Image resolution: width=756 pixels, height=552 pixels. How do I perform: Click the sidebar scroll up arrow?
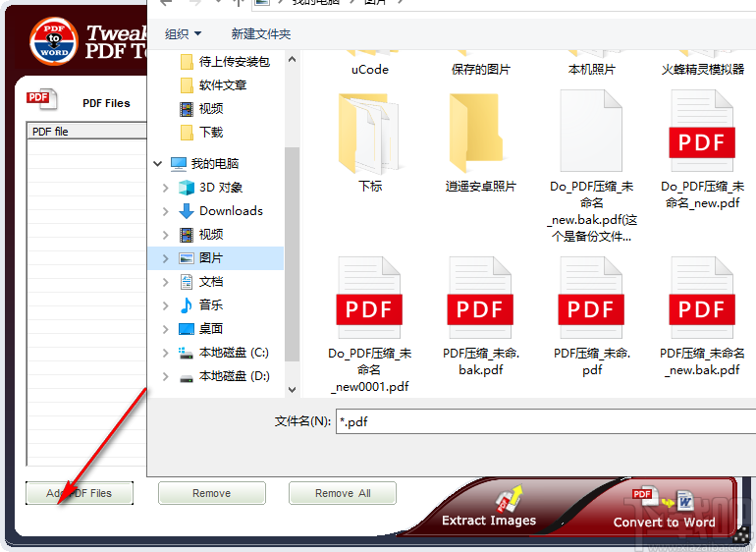pyautogui.click(x=292, y=59)
